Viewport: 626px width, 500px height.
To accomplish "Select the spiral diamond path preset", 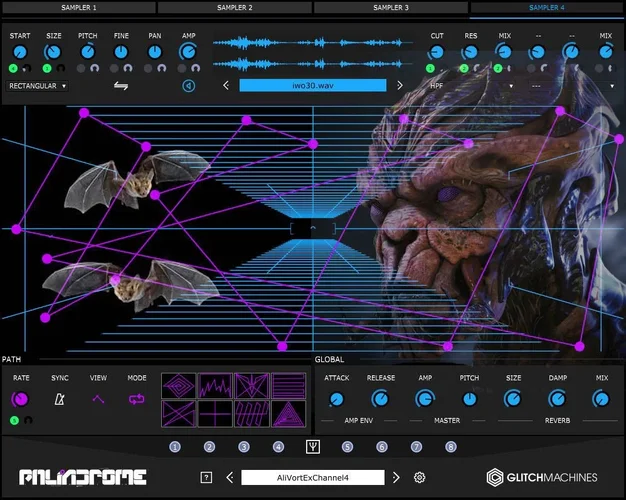I will [179, 386].
